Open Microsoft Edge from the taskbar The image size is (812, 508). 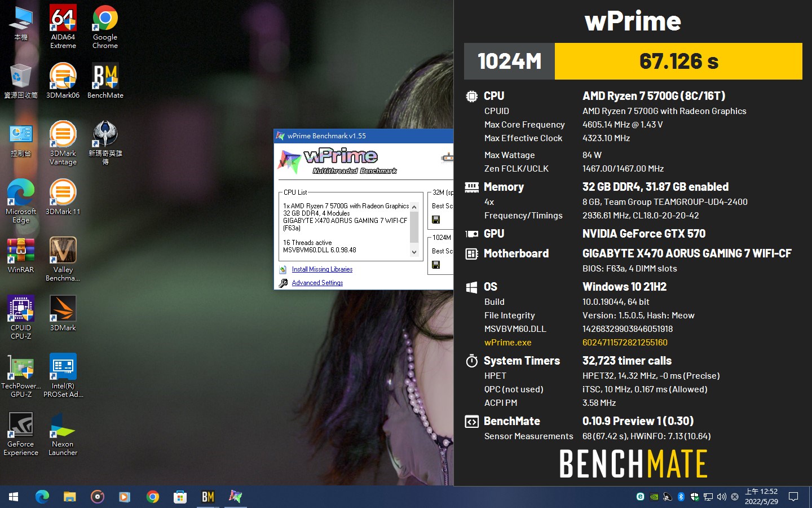tap(42, 497)
